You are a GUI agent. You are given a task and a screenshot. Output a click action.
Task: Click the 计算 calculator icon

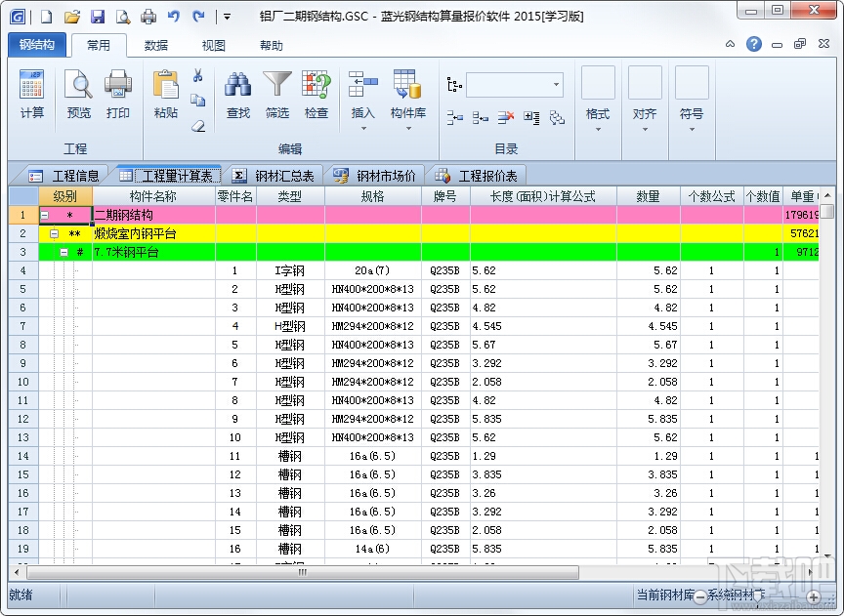pyautogui.click(x=32, y=85)
